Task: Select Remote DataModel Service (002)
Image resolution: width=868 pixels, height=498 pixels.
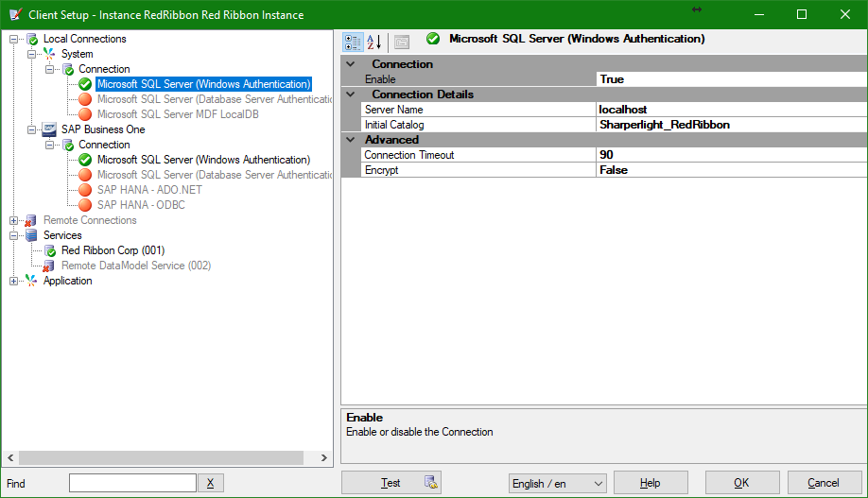Action: [136, 266]
